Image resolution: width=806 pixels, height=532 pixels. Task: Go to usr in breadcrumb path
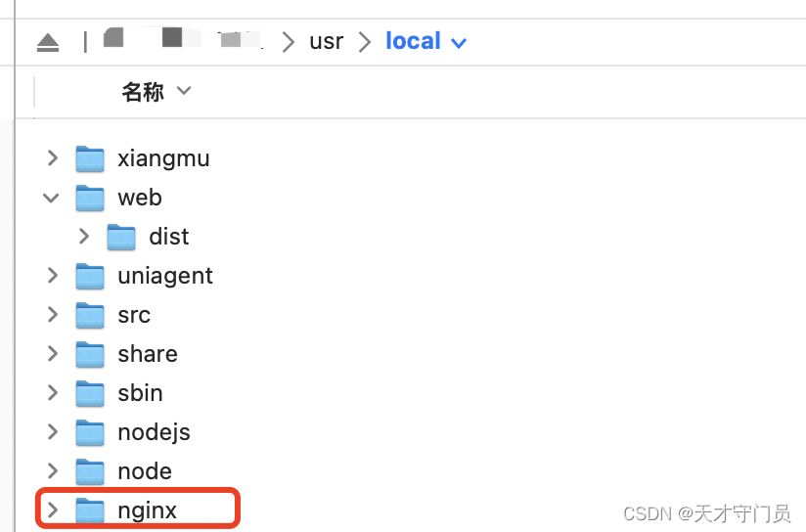pos(327,42)
